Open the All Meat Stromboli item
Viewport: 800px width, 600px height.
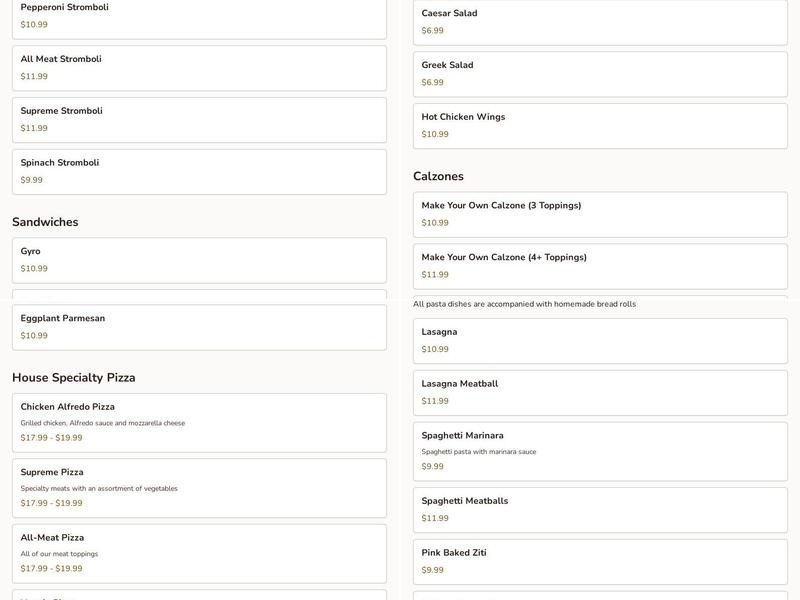click(199, 68)
